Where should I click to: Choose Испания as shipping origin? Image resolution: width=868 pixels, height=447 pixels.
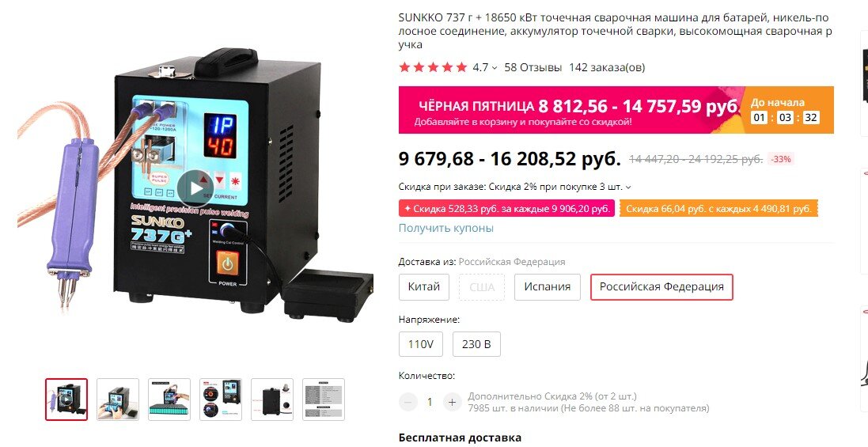pos(548,287)
